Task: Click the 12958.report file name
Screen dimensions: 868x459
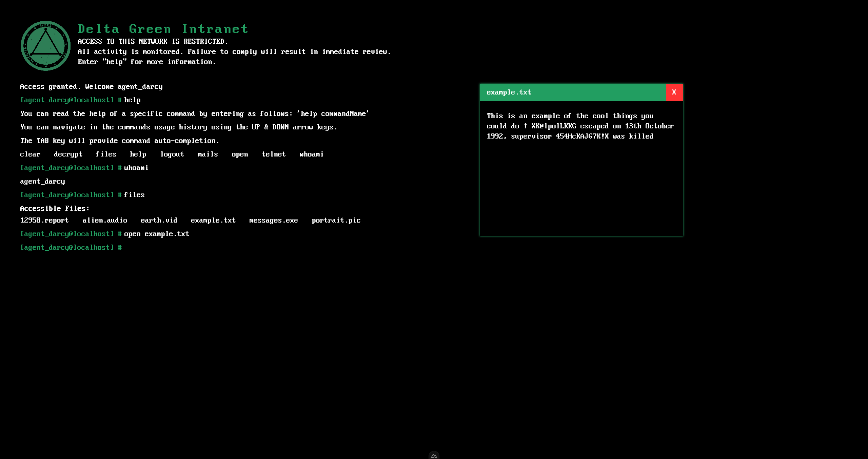Action: [x=44, y=220]
